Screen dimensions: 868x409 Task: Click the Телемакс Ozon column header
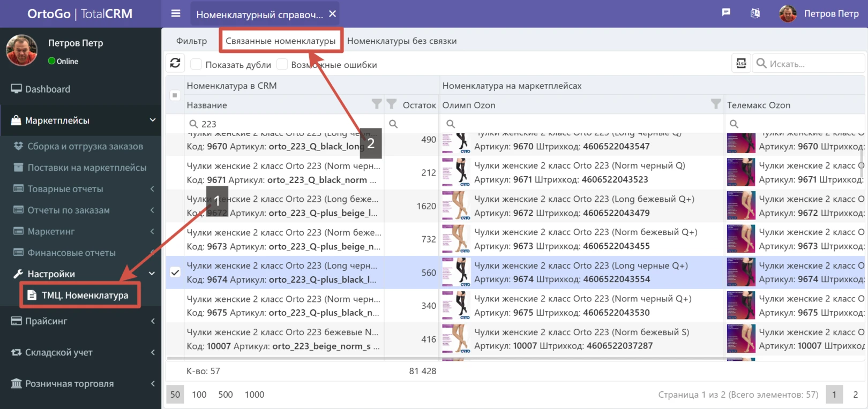(x=758, y=105)
